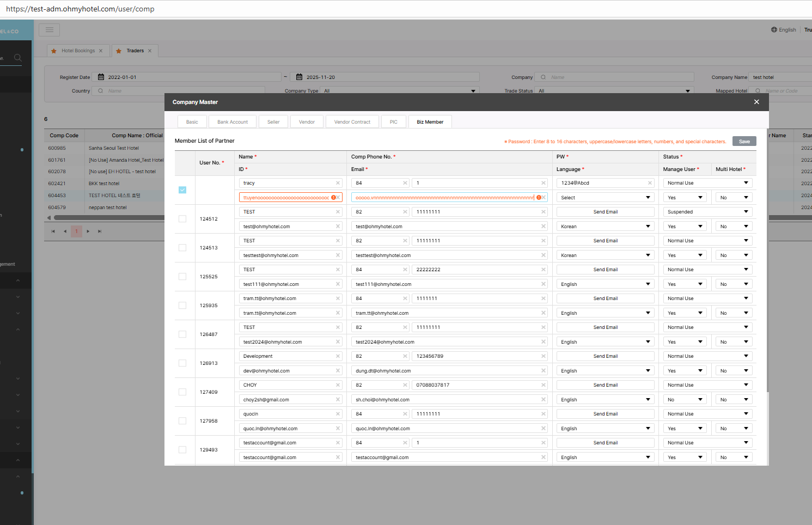Image resolution: width=812 pixels, height=525 pixels.
Task: Clear the 'tracy' name field
Action: pyautogui.click(x=338, y=183)
